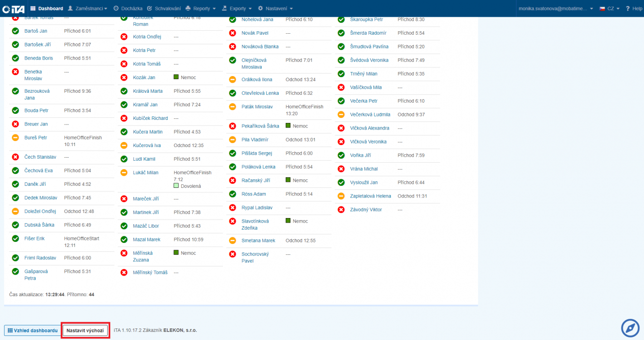This screenshot has width=644, height=340.
Task: Click red cross icon beside Závodný Viktor
Action: 341,210
